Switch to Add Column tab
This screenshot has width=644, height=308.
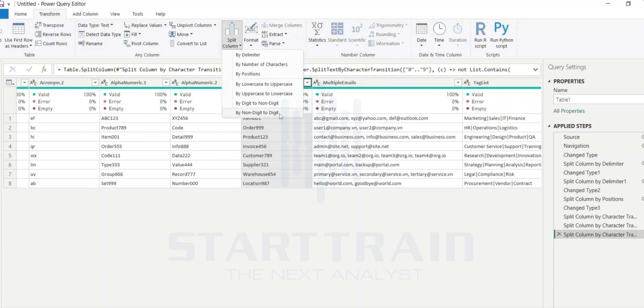(x=85, y=14)
